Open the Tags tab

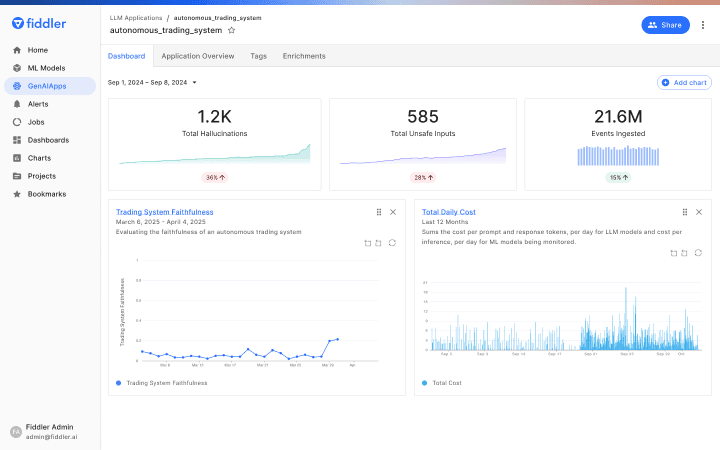[x=259, y=56]
